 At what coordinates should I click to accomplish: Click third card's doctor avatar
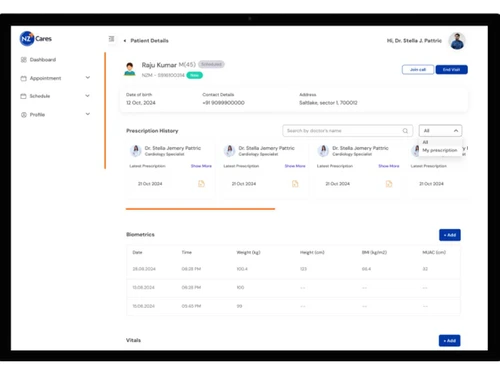pos(323,151)
